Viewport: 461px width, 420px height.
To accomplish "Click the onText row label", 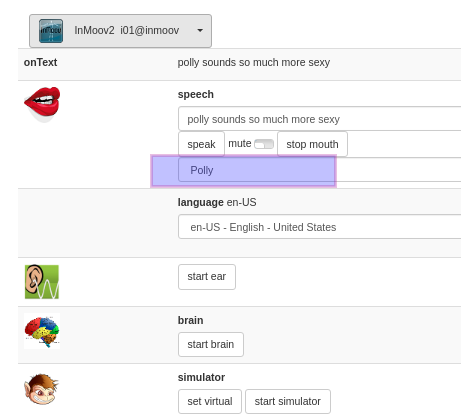I will 40,62.
